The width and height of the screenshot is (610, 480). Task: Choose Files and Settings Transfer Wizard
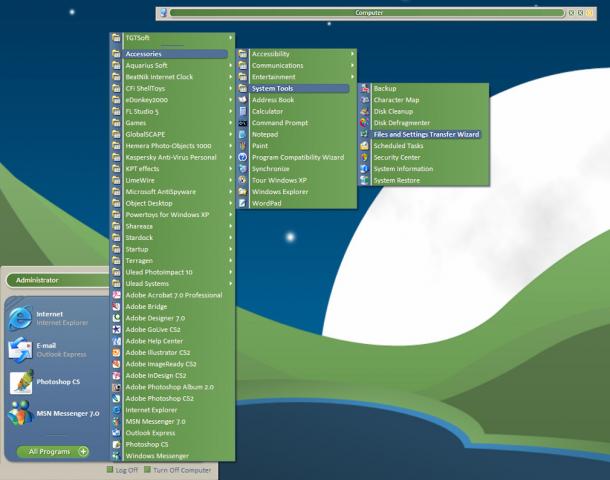423,134
